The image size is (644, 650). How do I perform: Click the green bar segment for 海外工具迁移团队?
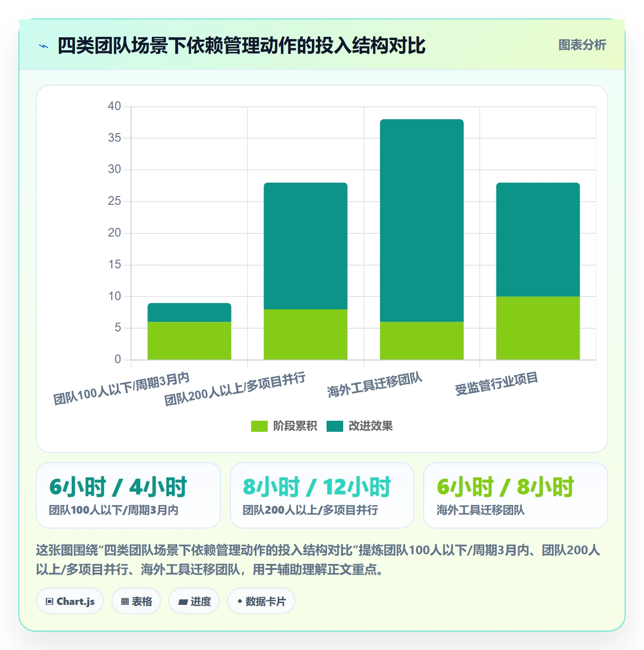(422, 341)
